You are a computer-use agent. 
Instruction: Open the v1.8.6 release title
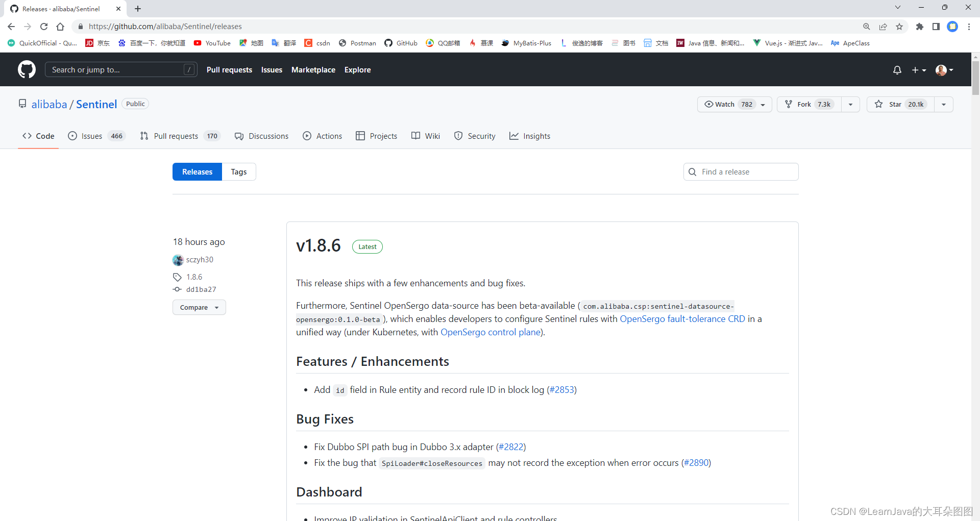318,245
